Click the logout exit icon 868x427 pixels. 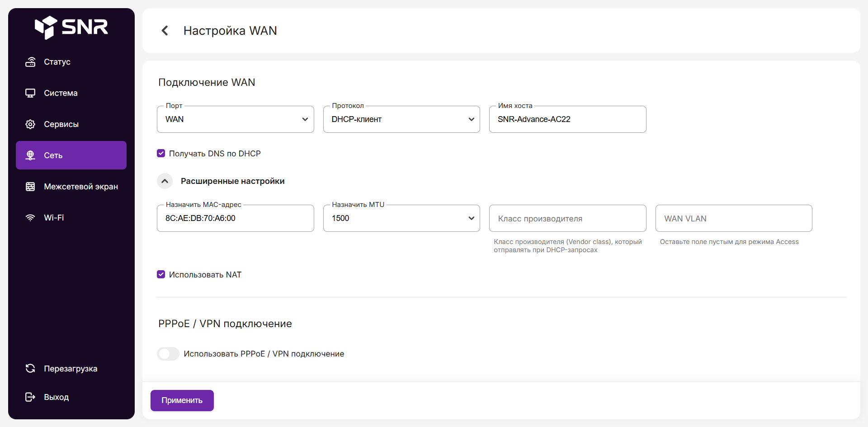[x=30, y=397]
